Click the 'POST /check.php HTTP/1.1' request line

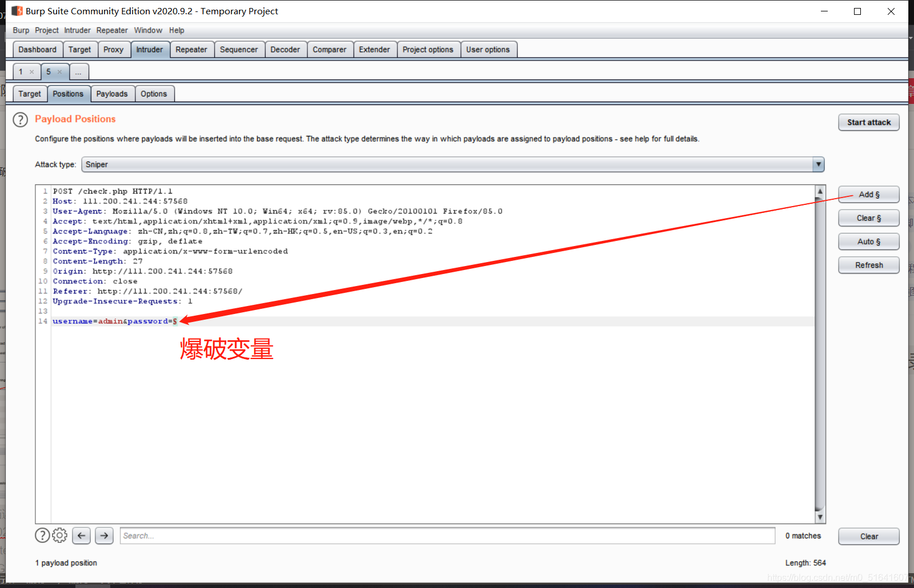113,191
